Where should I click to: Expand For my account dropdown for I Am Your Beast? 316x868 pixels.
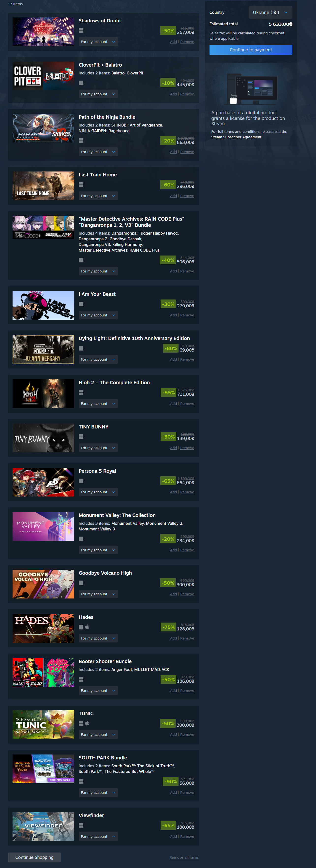coord(98,315)
